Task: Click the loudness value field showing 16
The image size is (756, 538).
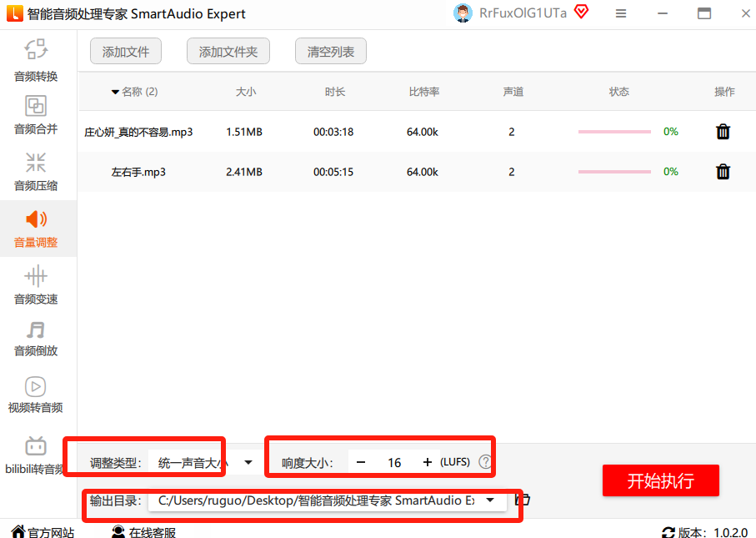Action: point(394,463)
